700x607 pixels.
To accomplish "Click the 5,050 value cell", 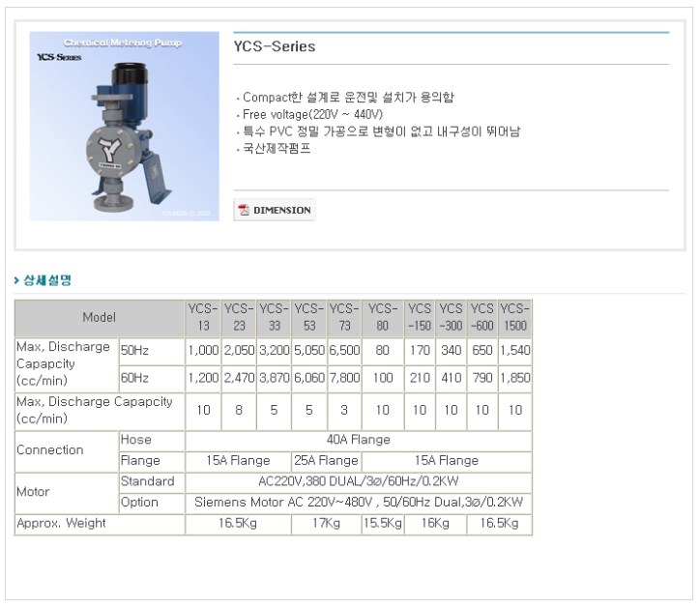I will [309, 351].
